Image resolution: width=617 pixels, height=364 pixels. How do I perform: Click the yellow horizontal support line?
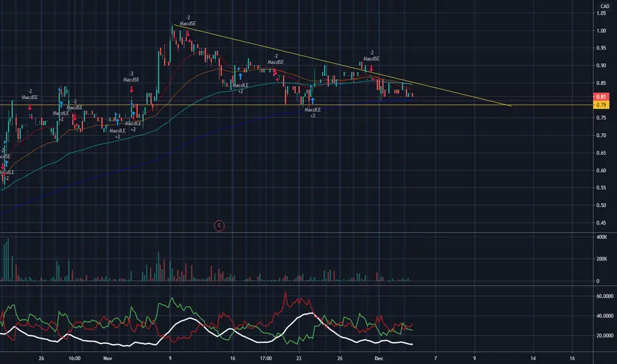click(x=295, y=105)
